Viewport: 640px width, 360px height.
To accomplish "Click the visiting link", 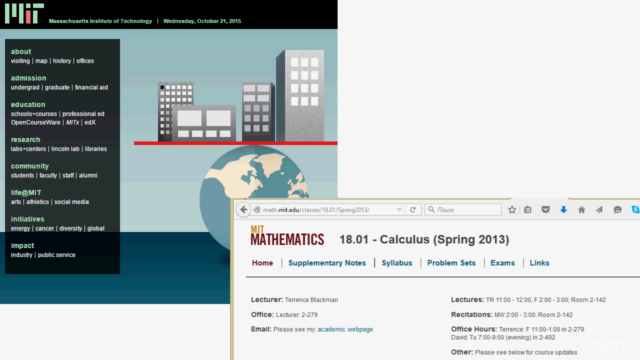I will pos(20,61).
